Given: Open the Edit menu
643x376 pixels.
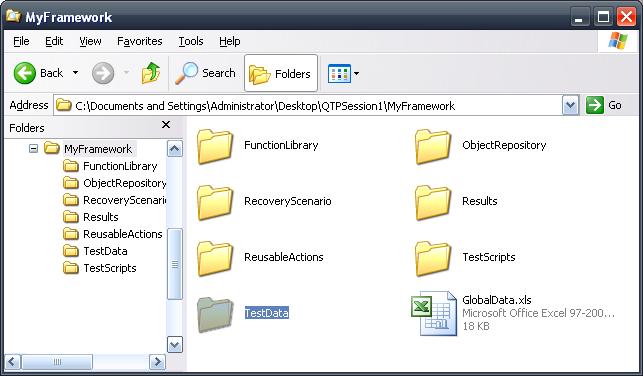Looking at the screenshot, I should (x=54, y=41).
